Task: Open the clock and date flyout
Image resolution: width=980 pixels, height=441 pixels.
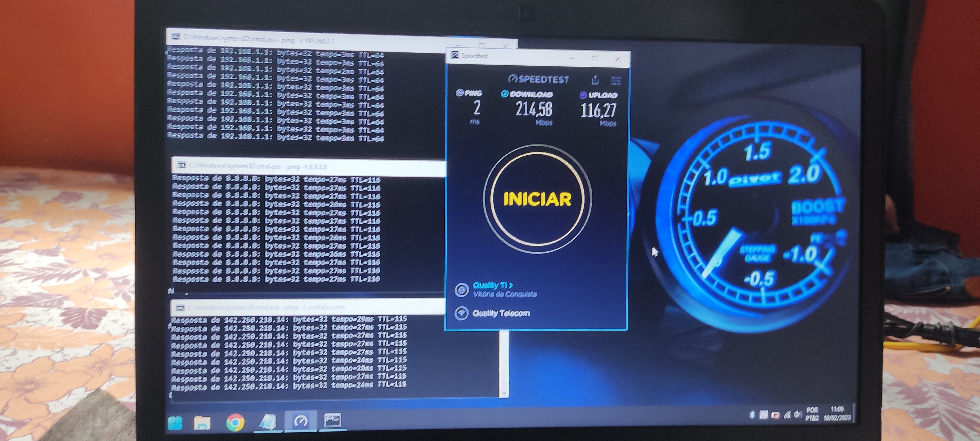Action: [x=837, y=414]
